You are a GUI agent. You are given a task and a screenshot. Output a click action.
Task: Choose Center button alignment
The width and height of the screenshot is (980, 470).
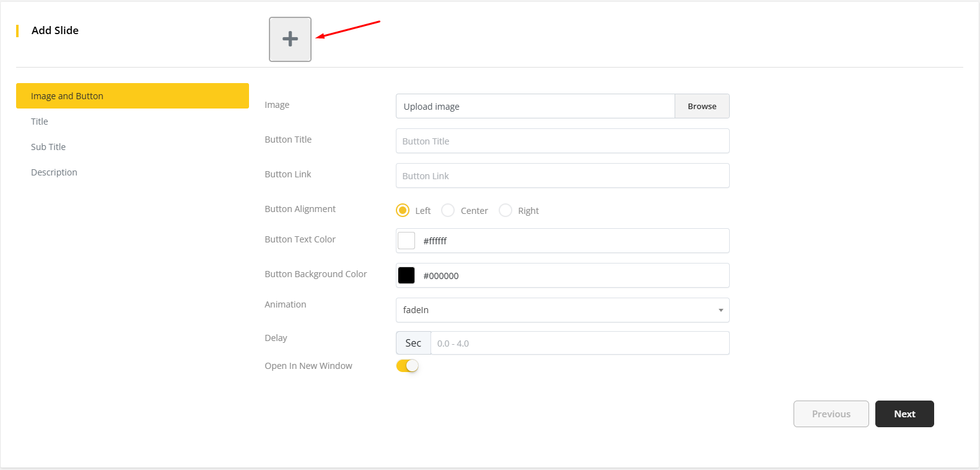coord(448,210)
